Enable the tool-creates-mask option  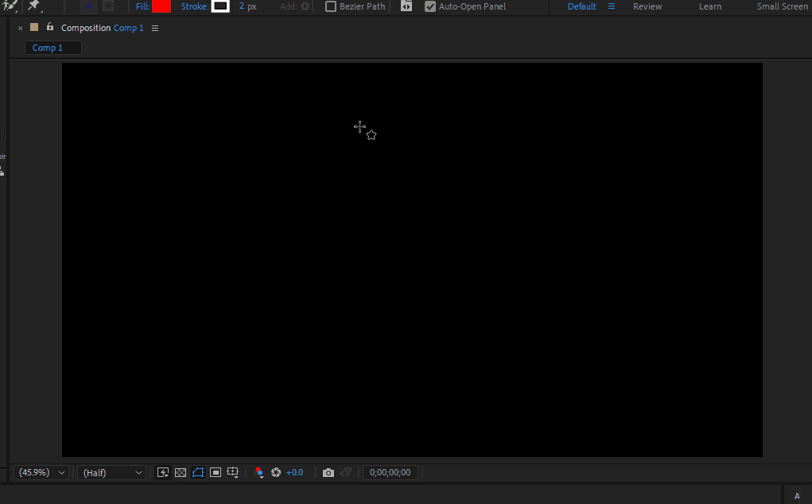[108, 6]
